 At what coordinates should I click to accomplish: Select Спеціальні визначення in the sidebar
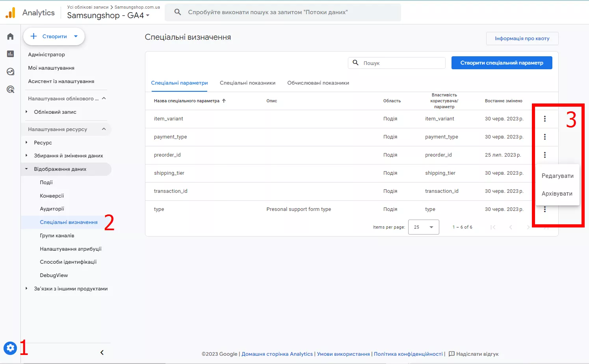69,222
